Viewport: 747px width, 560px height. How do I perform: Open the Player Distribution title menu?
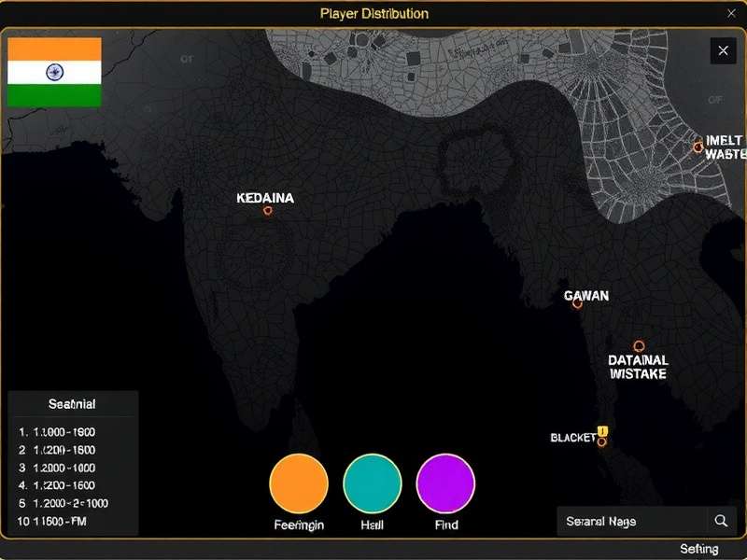(373, 14)
